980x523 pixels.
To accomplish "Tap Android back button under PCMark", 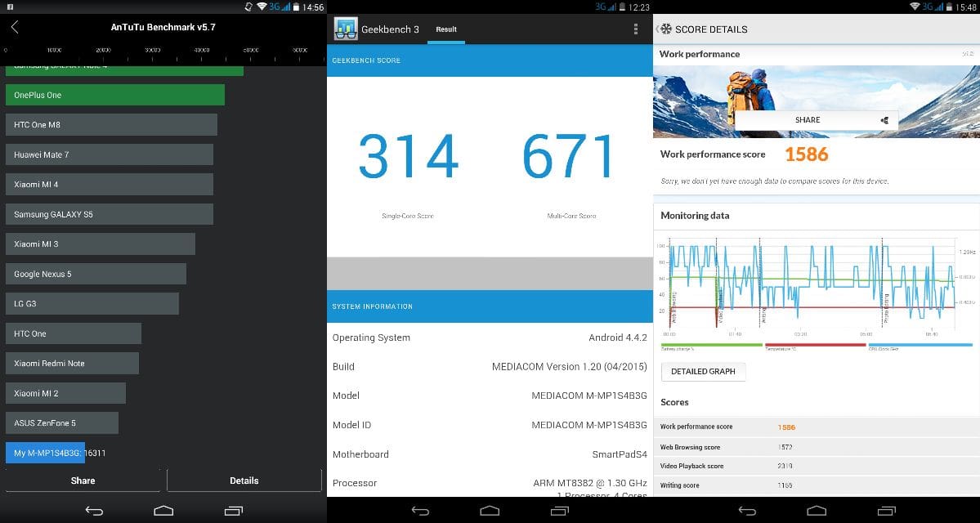I will point(748,511).
